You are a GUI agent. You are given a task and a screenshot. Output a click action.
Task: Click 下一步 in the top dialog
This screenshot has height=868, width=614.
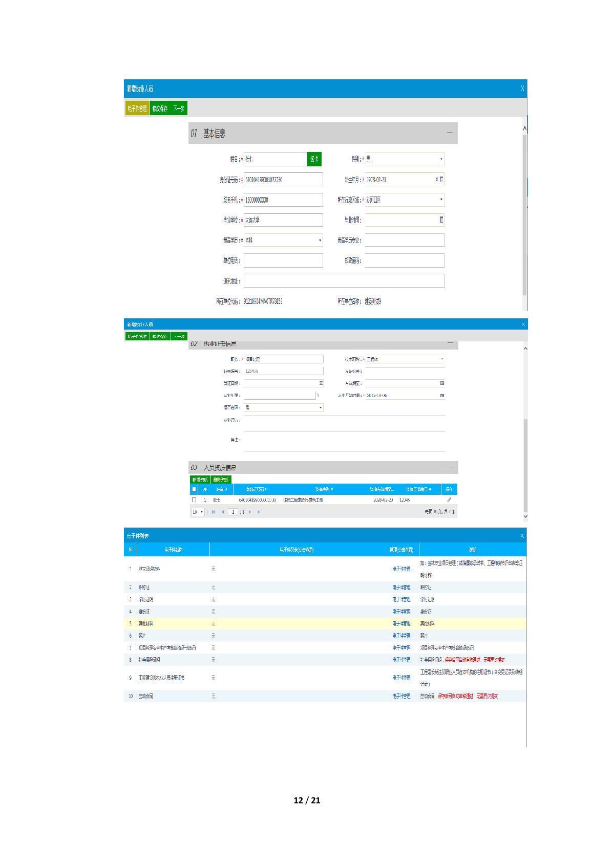(179, 108)
